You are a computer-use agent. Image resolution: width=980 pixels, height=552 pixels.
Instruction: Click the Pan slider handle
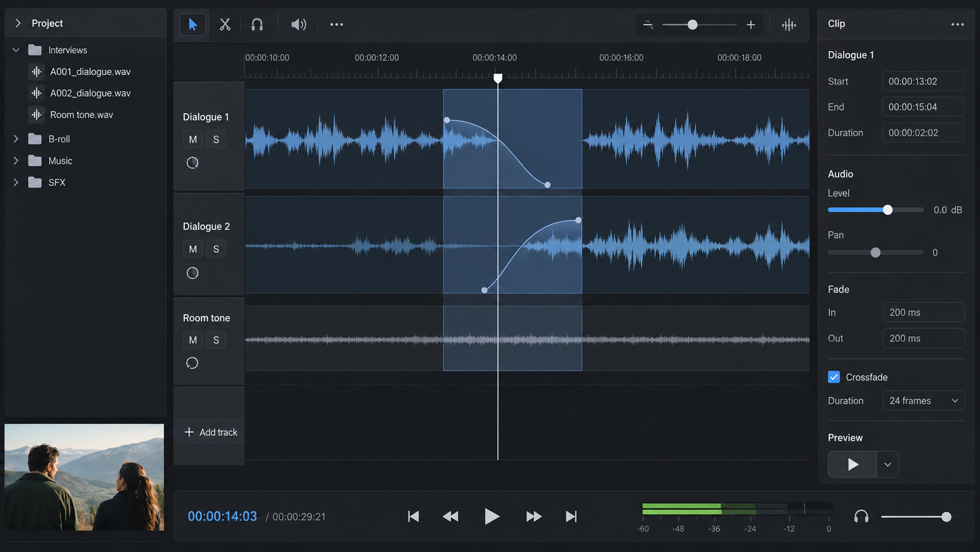[875, 253]
